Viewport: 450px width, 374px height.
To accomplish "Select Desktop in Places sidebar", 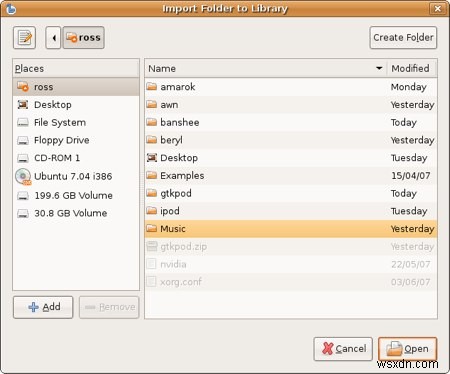I will [x=76, y=105].
